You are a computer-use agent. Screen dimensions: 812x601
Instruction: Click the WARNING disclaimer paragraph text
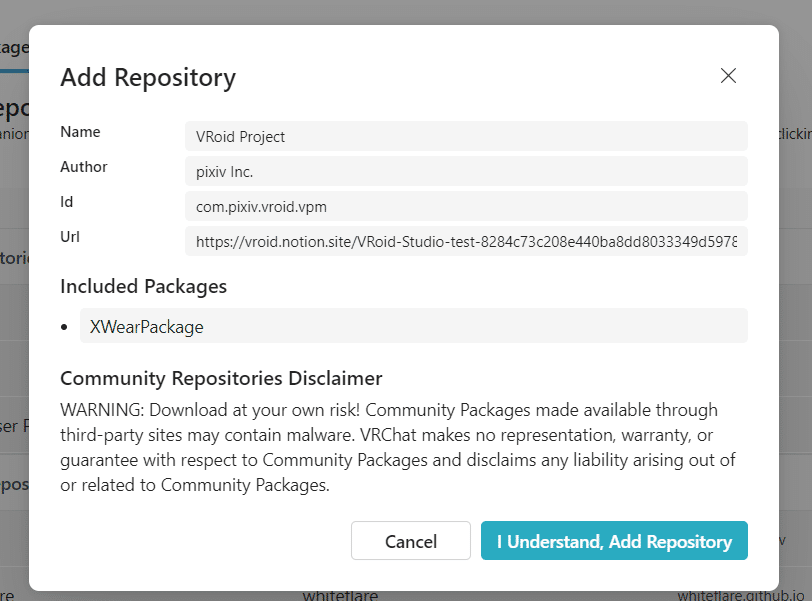click(398, 447)
